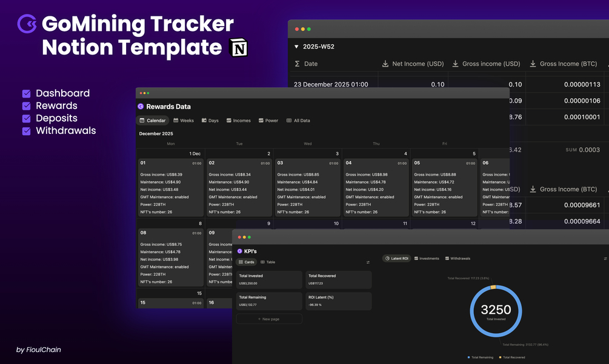Image resolution: width=609 pixels, height=364 pixels.
Task: Click the December 2025 month label
Action: pos(156,133)
